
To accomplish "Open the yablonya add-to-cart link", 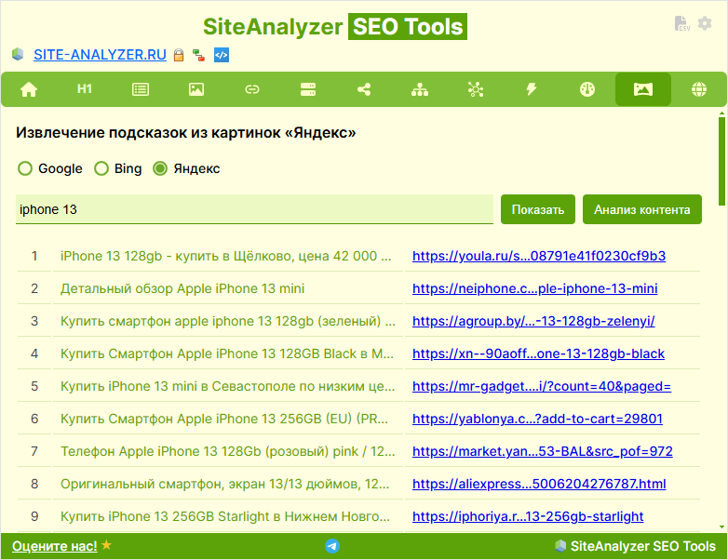I will tap(537, 419).
